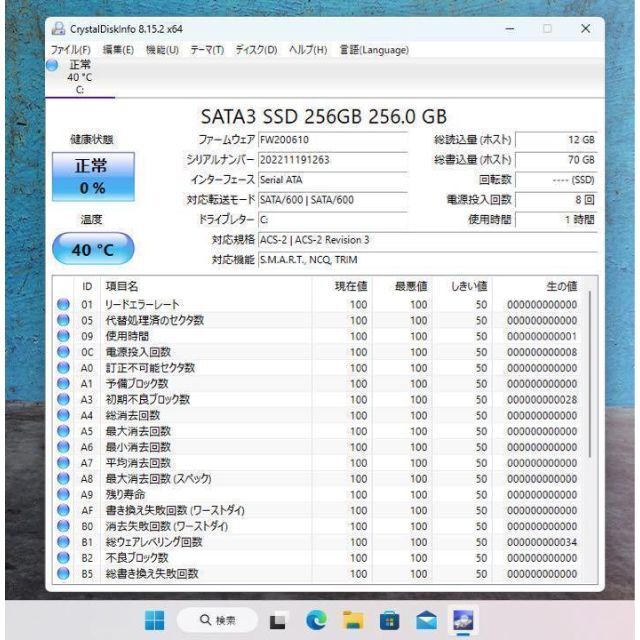Click the firmware field FW200610
Viewport: 640px width, 640px height.
coord(333,140)
